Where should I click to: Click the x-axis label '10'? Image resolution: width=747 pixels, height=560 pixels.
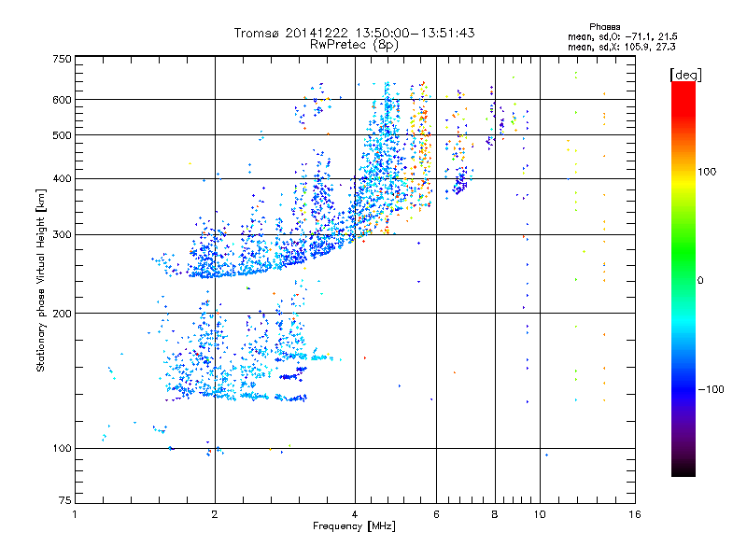[x=540, y=514]
